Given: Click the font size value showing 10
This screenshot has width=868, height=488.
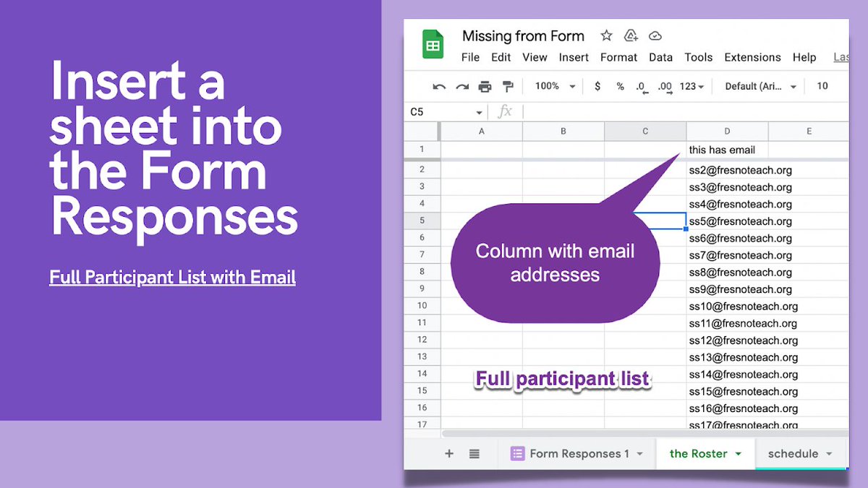Looking at the screenshot, I should tap(822, 86).
